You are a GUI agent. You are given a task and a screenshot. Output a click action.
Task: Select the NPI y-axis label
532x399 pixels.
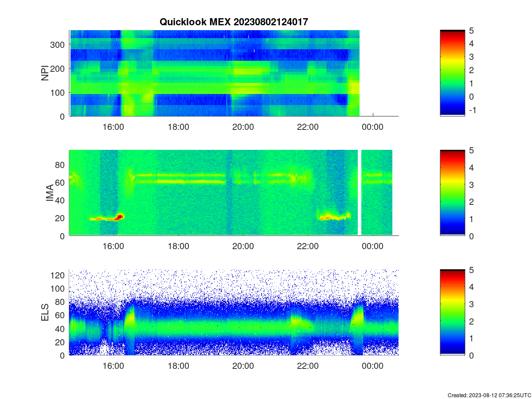coord(45,73)
